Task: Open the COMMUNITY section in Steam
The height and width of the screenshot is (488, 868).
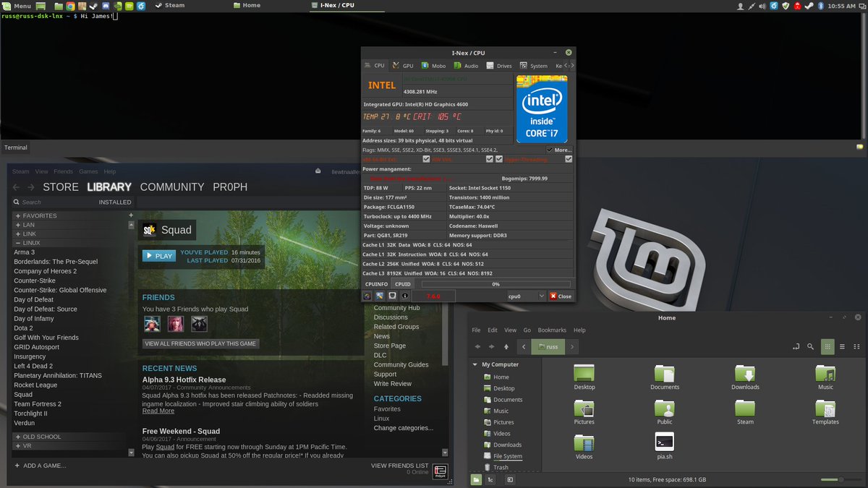Action: (172, 187)
